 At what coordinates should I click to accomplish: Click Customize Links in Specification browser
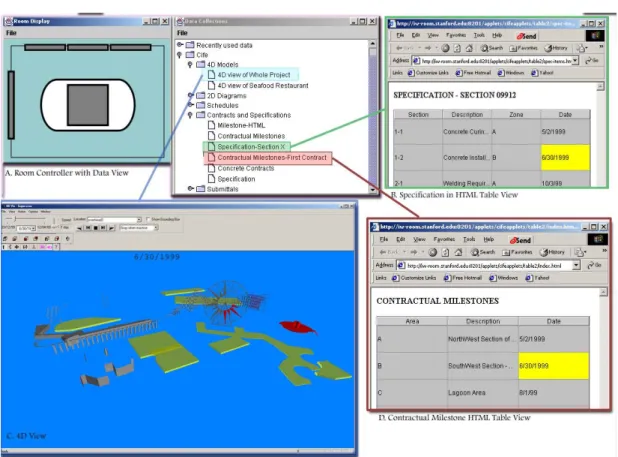click(x=428, y=72)
